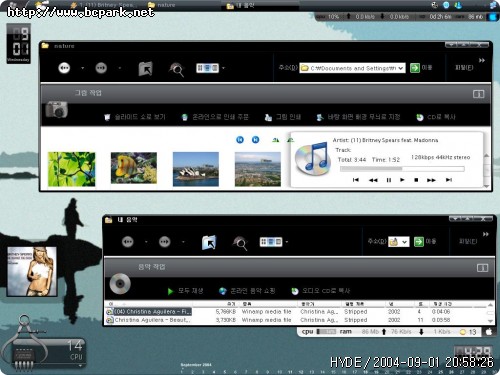Viewport: 500px width, 375px height.
Task: Select Order prints online task
Action: [215, 117]
